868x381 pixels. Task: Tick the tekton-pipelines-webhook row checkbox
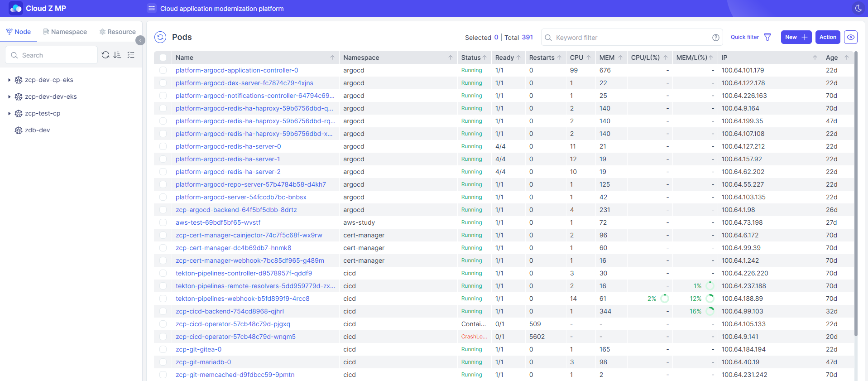163,299
